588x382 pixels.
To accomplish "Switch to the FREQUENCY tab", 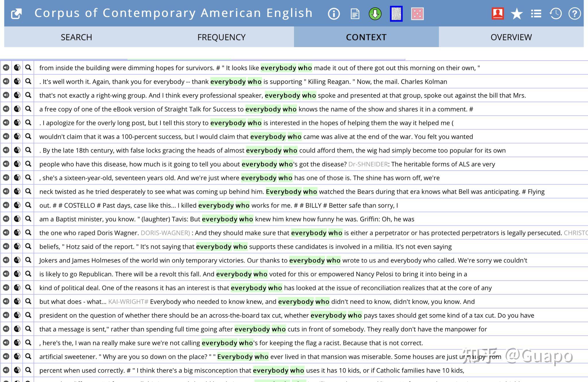I will pyautogui.click(x=221, y=37).
